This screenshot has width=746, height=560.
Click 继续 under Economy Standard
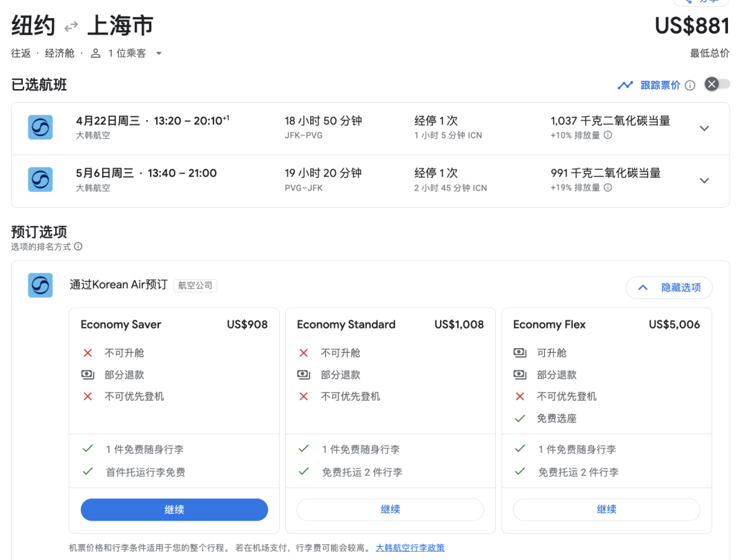pos(390,510)
